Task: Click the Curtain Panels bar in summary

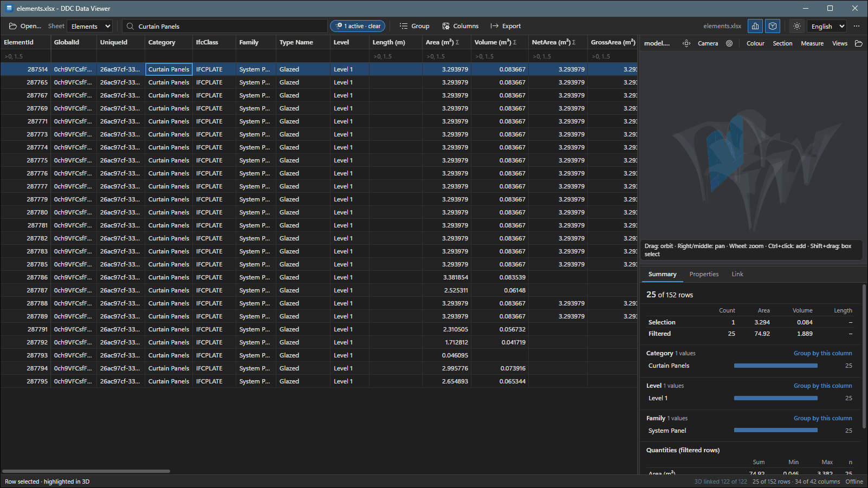Action: click(776, 366)
